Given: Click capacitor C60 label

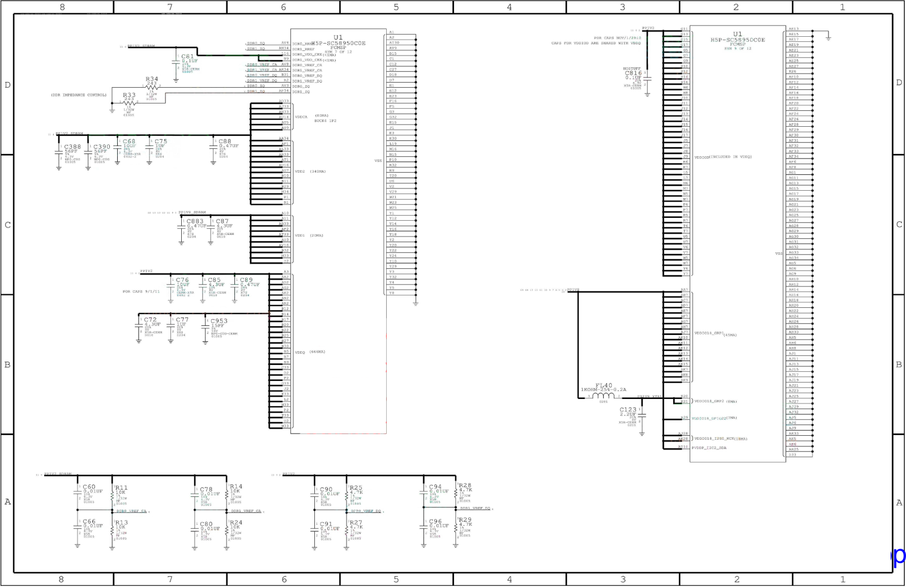Looking at the screenshot, I should (x=89, y=487).
